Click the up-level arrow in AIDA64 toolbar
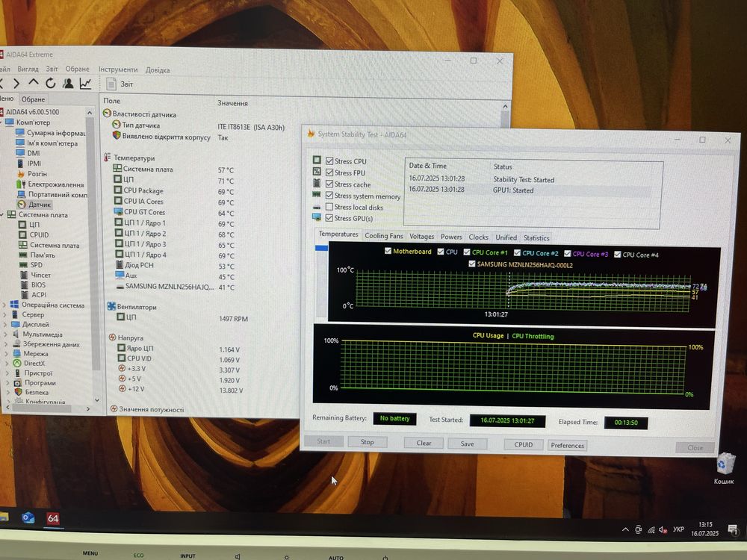This screenshot has width=747, height=560. pos(34,83)
